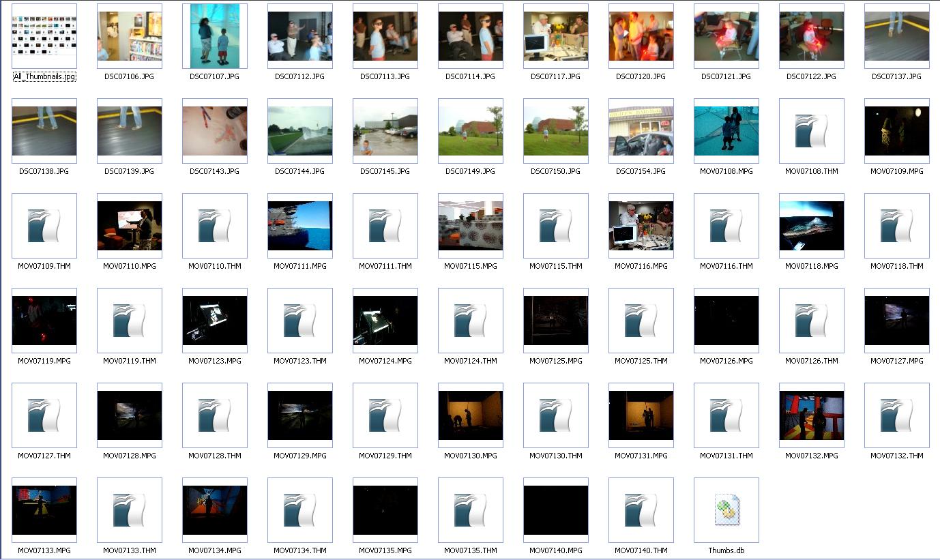Select the MOV07116.MPG video thumbnail
Viewport: 940px width, 560px height.
[641, 226]
